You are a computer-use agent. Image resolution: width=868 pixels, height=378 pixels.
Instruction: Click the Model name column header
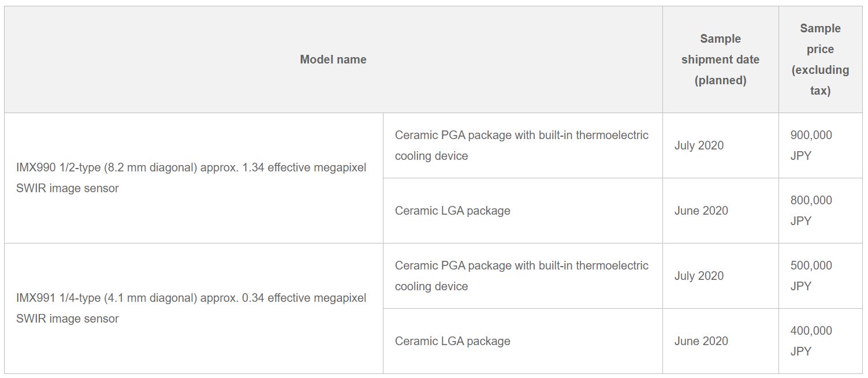click(x=333, y=59)
